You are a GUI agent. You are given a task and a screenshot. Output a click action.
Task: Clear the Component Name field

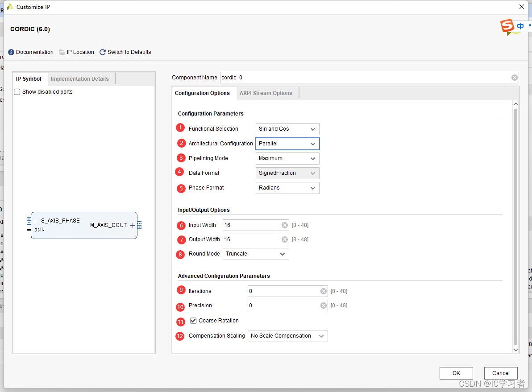click(514, 78)
